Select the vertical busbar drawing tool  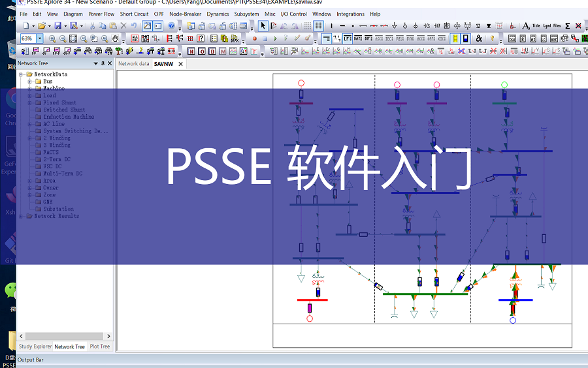(x=331, y=25)
